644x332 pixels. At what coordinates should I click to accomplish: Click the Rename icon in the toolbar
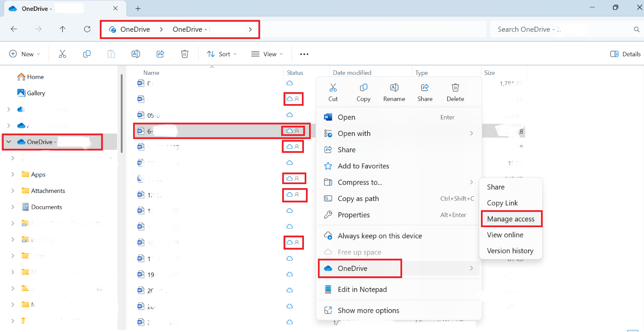click(136, 54)
